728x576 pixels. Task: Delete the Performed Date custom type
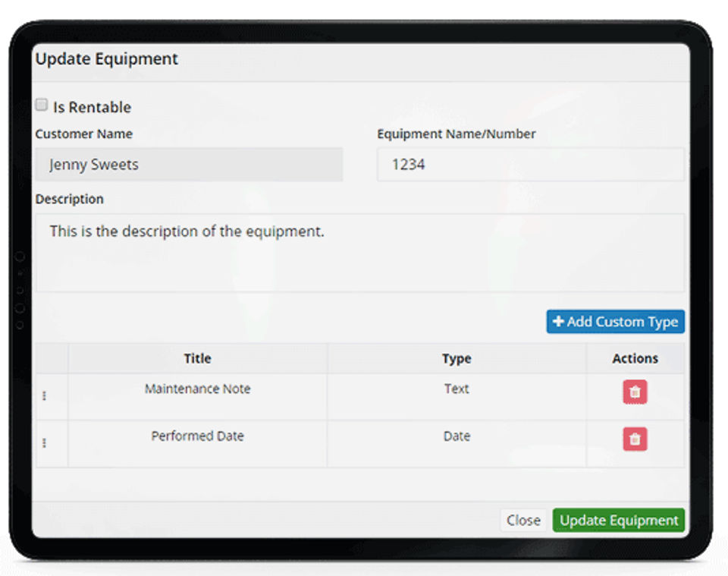635,439
